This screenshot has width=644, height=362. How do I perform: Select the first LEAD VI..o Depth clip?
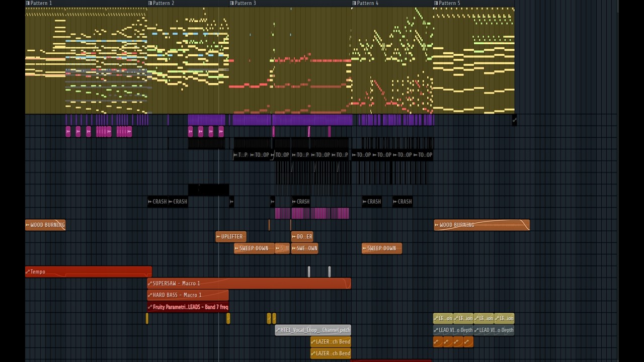tap(453, 330)
